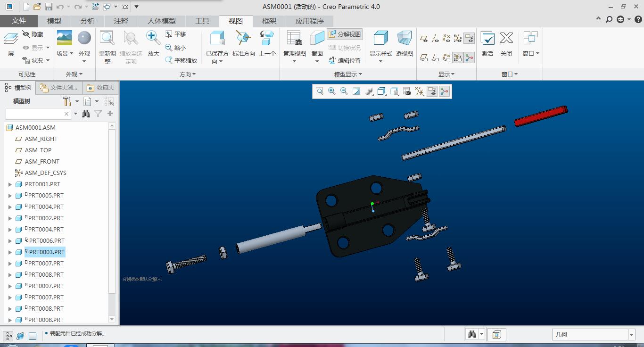This screenshot has width=644, height=347.
Task: Click the Hide (隐藏) command
Action: 33,34
